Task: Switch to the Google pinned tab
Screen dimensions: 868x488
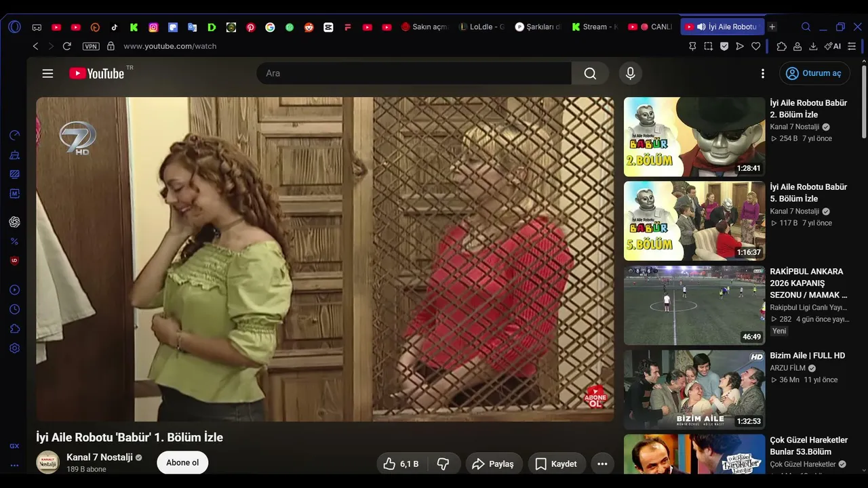Action: (x=270, y=27)
